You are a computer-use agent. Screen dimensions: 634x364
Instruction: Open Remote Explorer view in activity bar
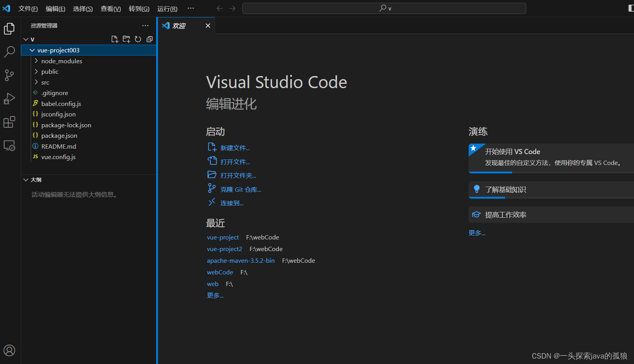(9, 146)
